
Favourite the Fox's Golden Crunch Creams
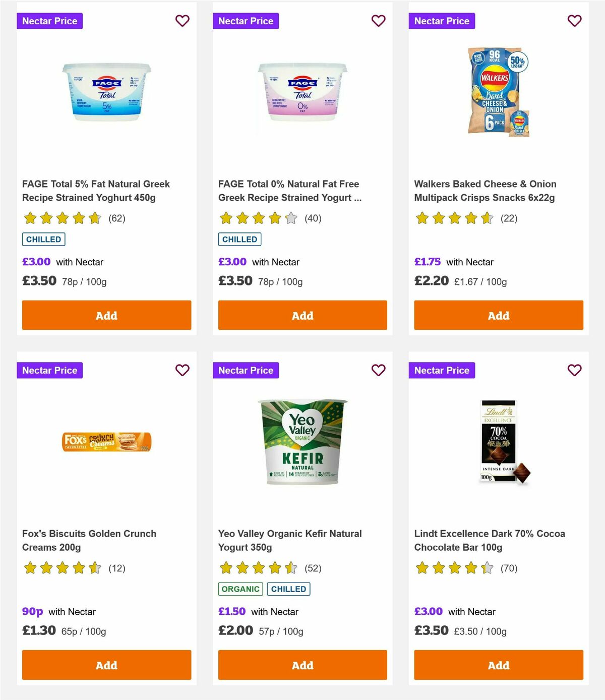[182, 370]
